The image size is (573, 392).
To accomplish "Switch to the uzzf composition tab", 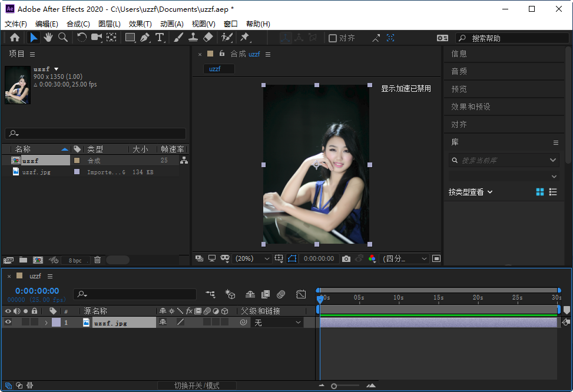I will pos(218,68).
